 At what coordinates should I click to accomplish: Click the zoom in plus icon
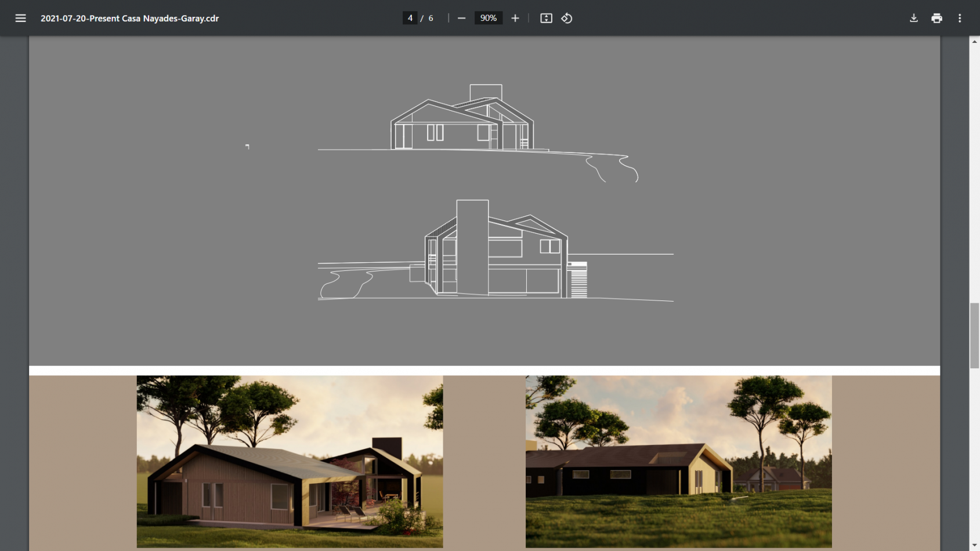coord(515,18)
